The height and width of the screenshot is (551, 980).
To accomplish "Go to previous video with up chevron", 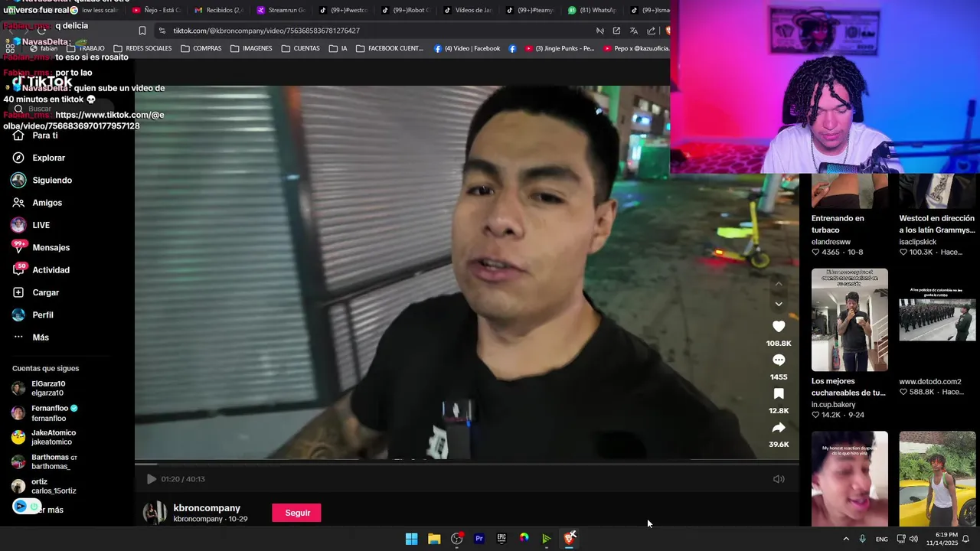I will tap(779, 284).
